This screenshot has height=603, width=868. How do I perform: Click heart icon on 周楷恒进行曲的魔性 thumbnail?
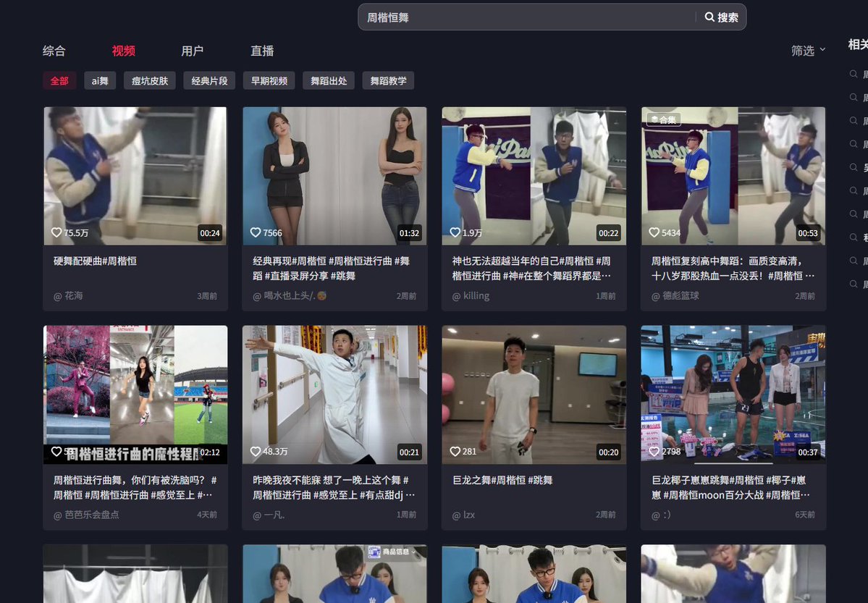click(56, 451)
